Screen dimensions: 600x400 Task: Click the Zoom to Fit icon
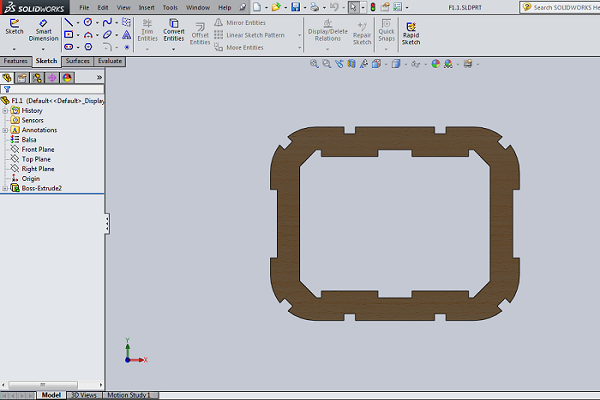pyautogui.click(x=314, y=64)
